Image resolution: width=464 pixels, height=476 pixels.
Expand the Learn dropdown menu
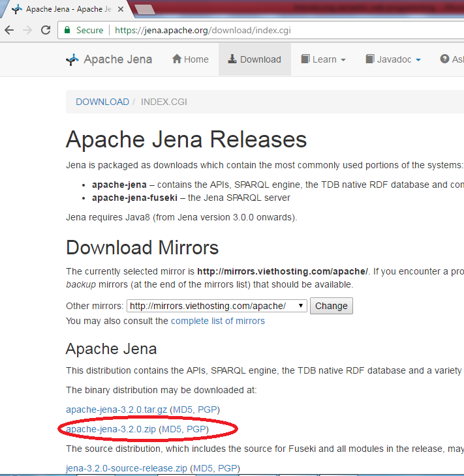[323, 59]
